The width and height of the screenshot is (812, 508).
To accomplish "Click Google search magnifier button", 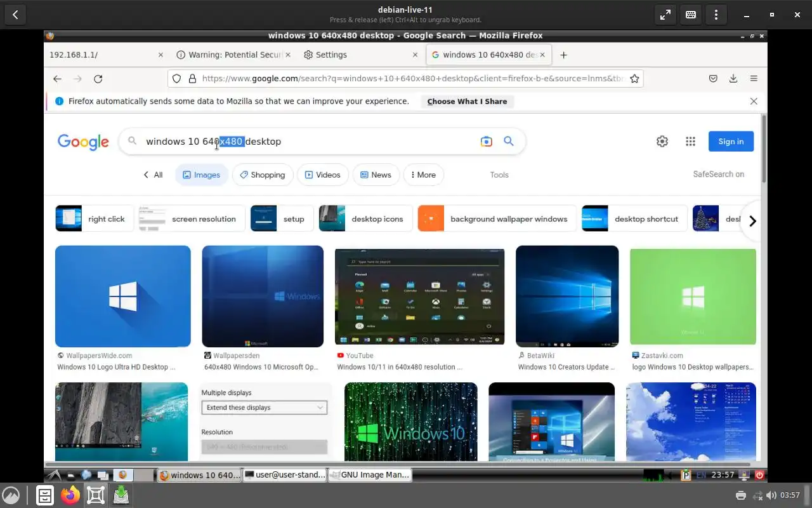I will [x=509, y=141].
